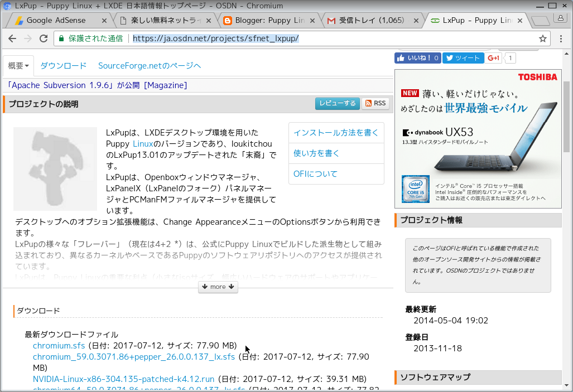Click the ソフトウェアマップ section header
Image resolution: width=573 pixels, height=392 pixels.
pos(478,378)
